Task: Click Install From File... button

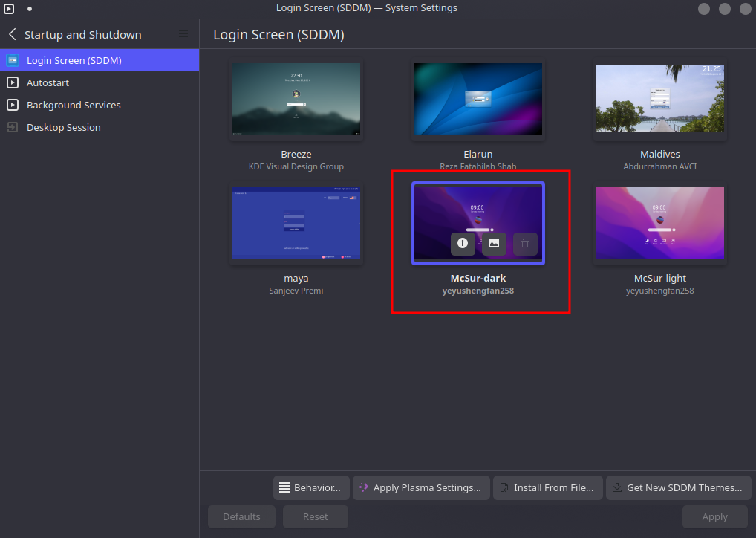Action: pyautogui.click(x=548, y=487)
